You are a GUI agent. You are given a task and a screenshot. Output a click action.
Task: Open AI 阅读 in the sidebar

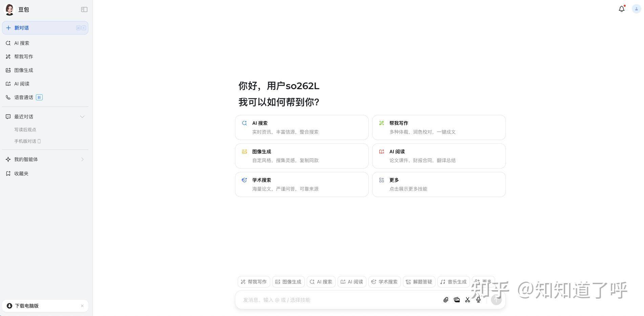[x=45, y=84]
